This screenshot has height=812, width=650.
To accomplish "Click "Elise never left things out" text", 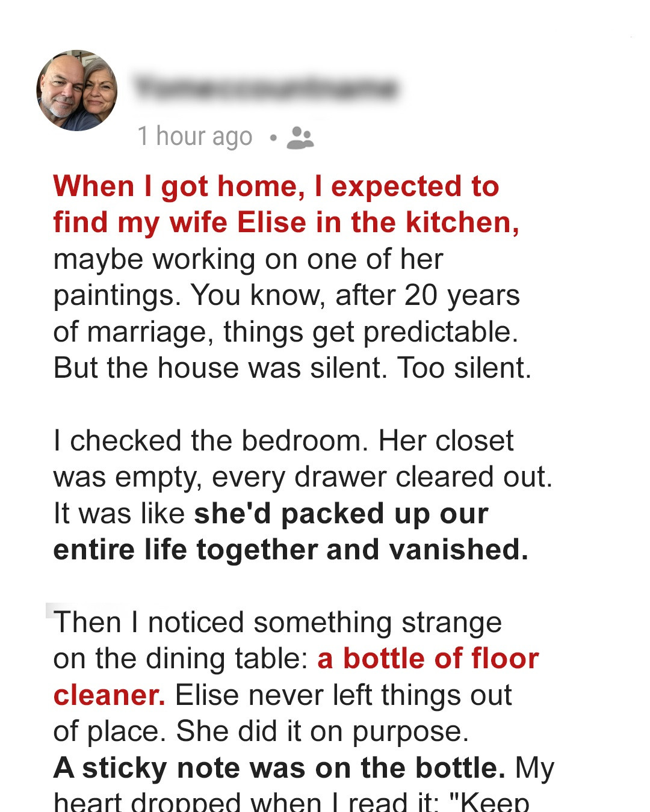I will [343, 695].
